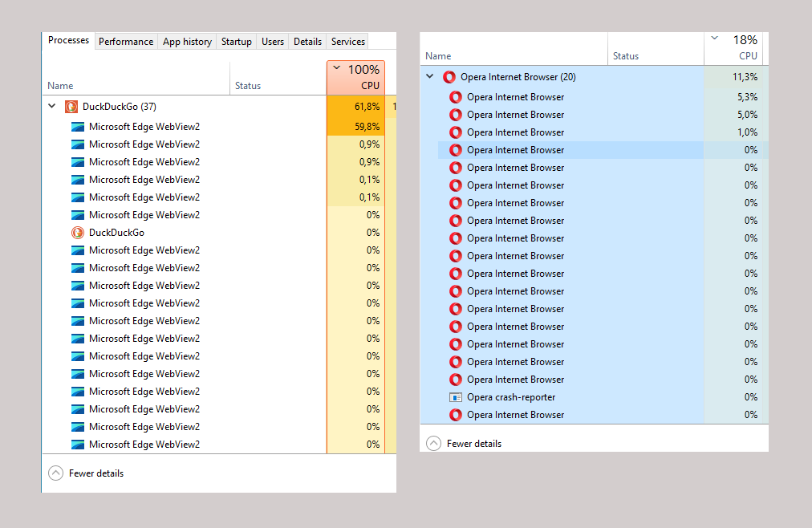Collapse the Opera Internet Browser (20) group

point(430,76)
